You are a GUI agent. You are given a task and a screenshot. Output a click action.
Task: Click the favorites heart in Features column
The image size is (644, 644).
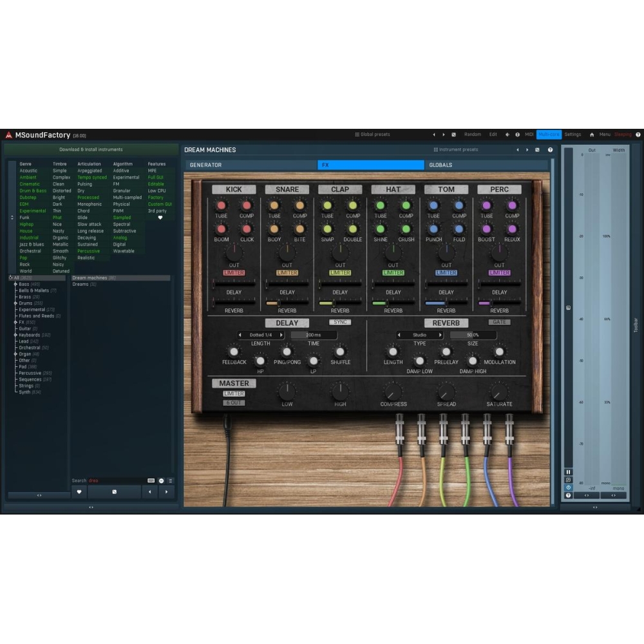click(x=160, y=218)
